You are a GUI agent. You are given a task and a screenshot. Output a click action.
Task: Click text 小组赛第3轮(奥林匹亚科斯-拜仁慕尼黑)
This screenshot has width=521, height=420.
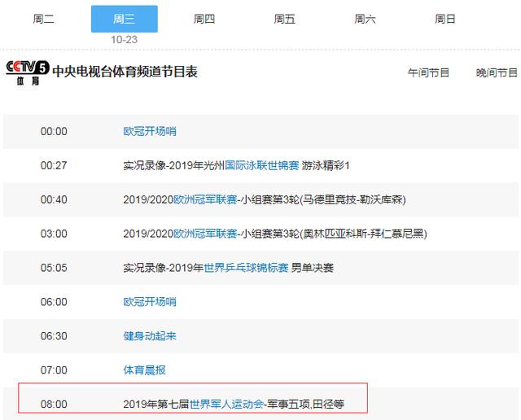(334, 234)
